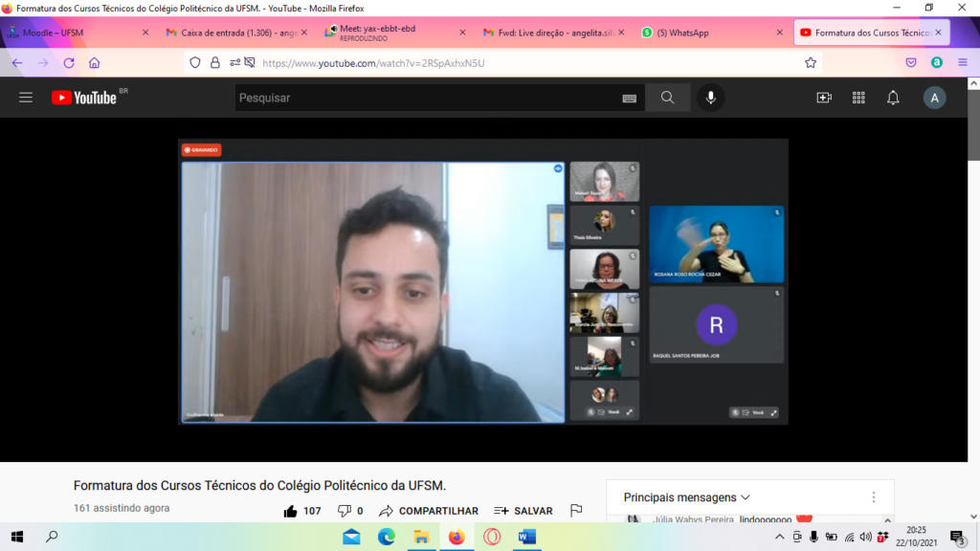Image resolution: width=980 pixels, height=551 pixels.
Task: Dislike the video with thumbs down
Action: [x=345, y=511]
